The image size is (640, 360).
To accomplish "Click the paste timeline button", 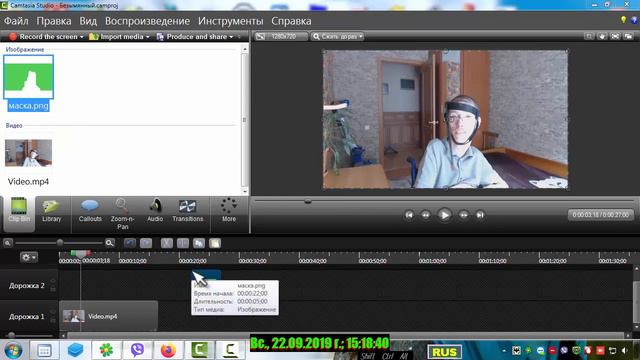I will pyautogui.click(x=215, y=243).
